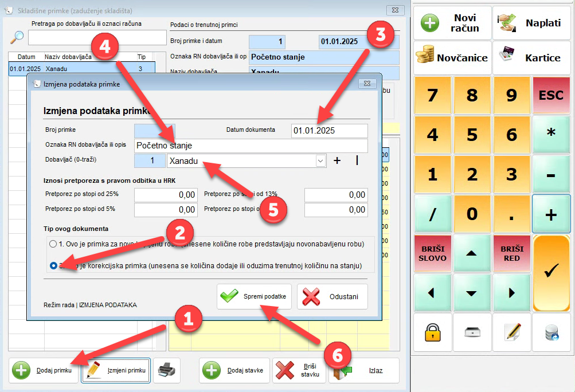
Task: Open the cash drawer icon
Action: [x=472, y=333]
